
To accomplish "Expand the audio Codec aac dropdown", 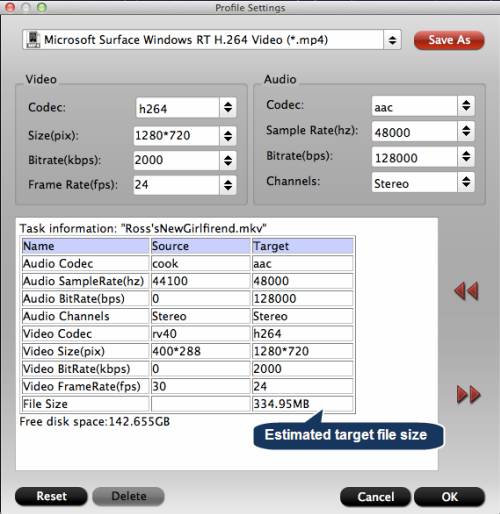I will click(x=466, y=106).
